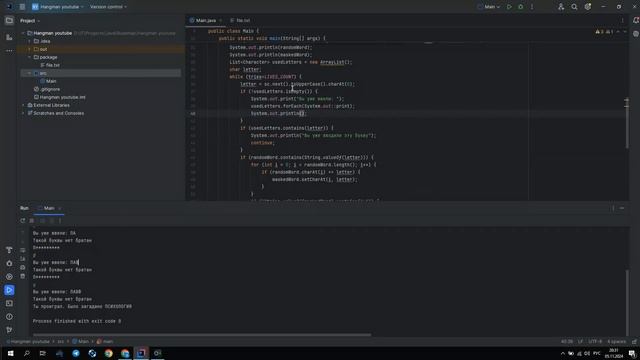This screenshot has height=360, width=640.
Task: Open more run actions menu
Action: click(532, 7)
